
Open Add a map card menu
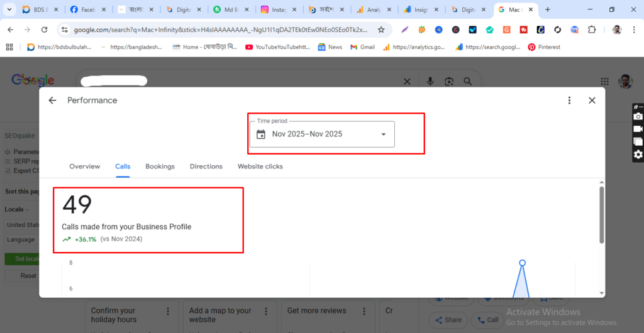(x=266, y=311)
